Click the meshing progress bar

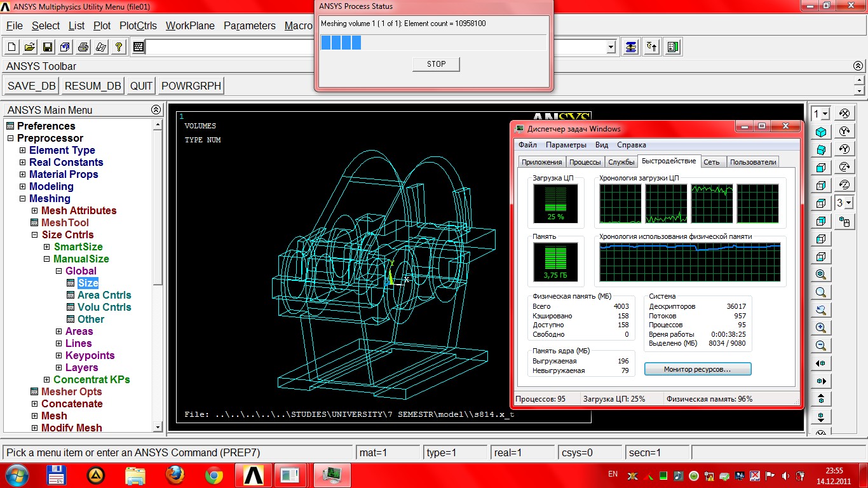[434, 43]
